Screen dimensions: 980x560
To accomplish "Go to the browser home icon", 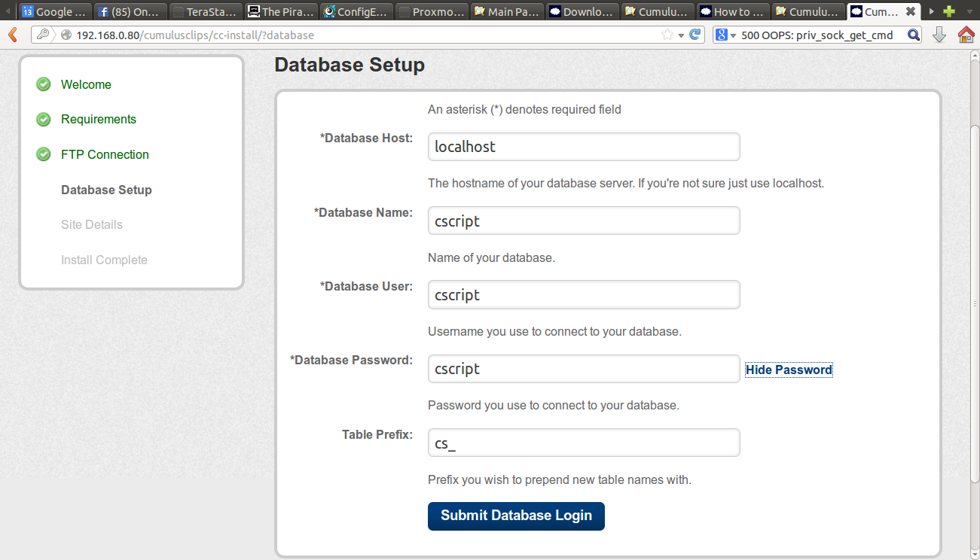I will tap(966, 35).
